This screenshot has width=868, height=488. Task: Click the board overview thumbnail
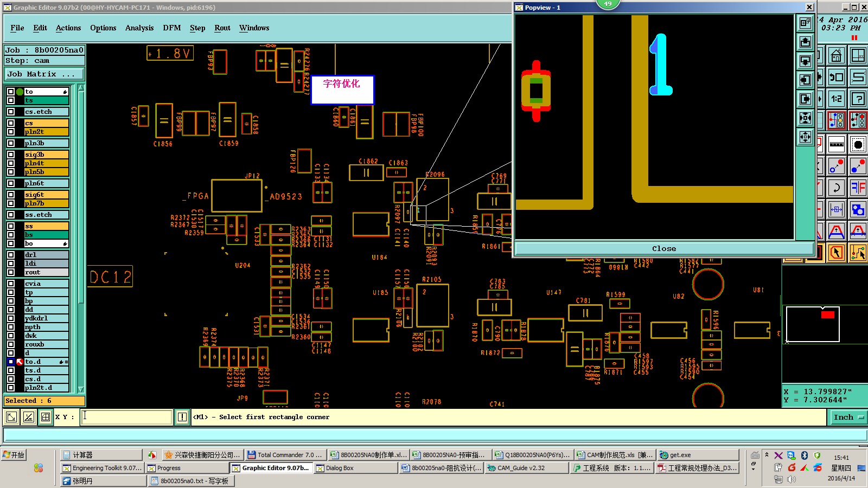[813, 324]
